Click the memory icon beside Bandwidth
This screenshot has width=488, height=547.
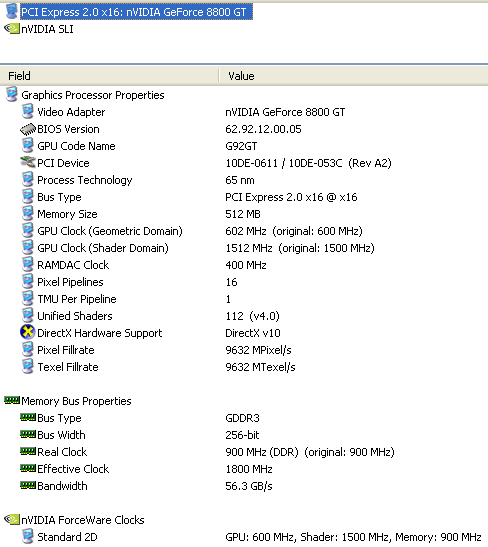[x=28, y=485]
